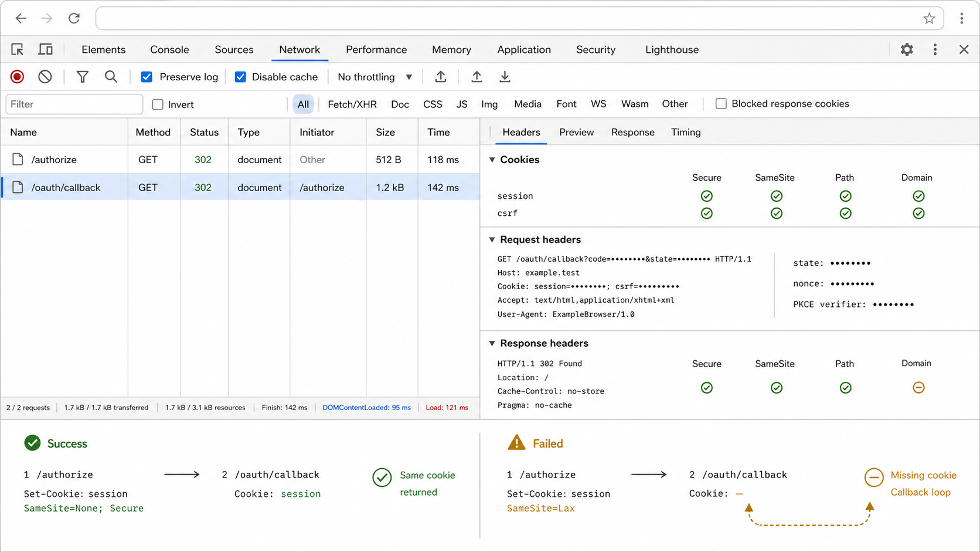Filter by CSS requests
This screenshot has height=552, width=980.
433,104
